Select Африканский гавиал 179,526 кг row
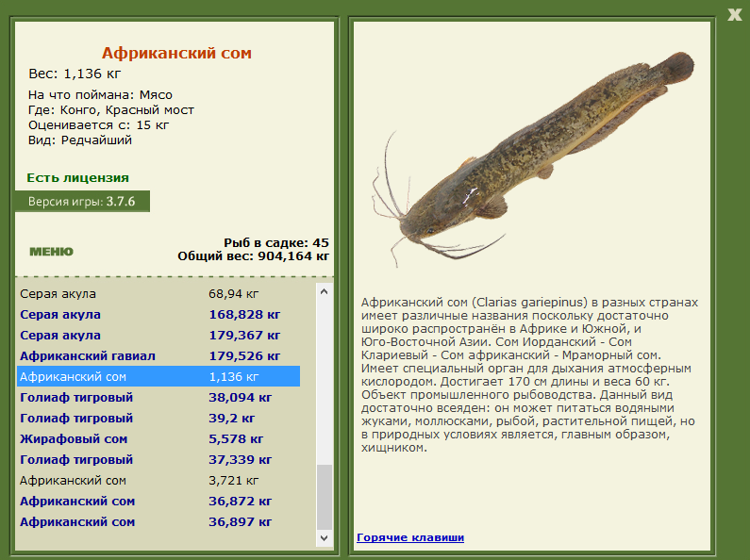This screenshot has height=560, width=750. (158, 356)
